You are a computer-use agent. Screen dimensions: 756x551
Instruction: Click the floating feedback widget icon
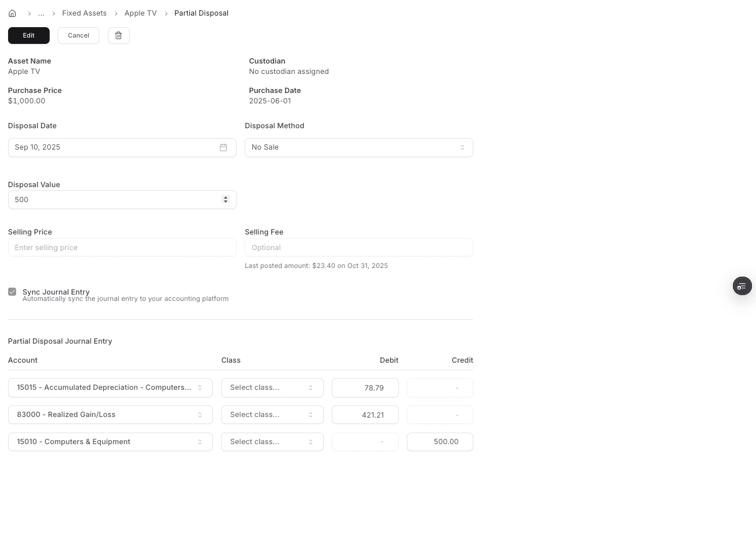pos(742,286)
